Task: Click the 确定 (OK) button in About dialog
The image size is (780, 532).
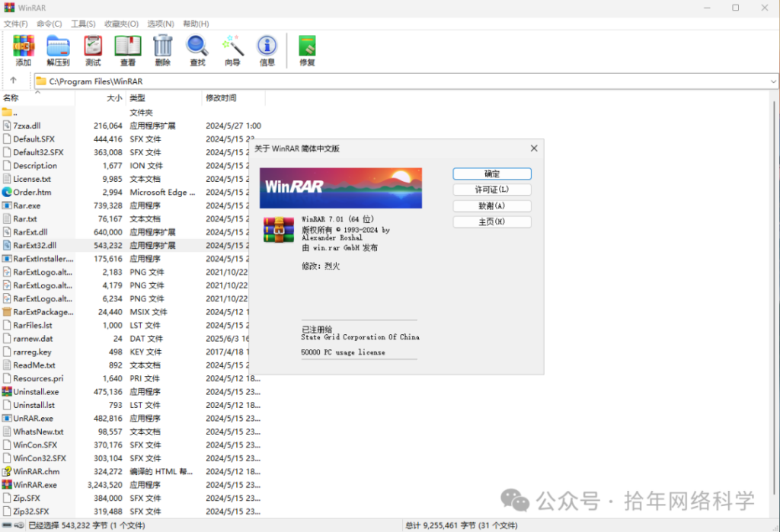Action: point(491,174)
